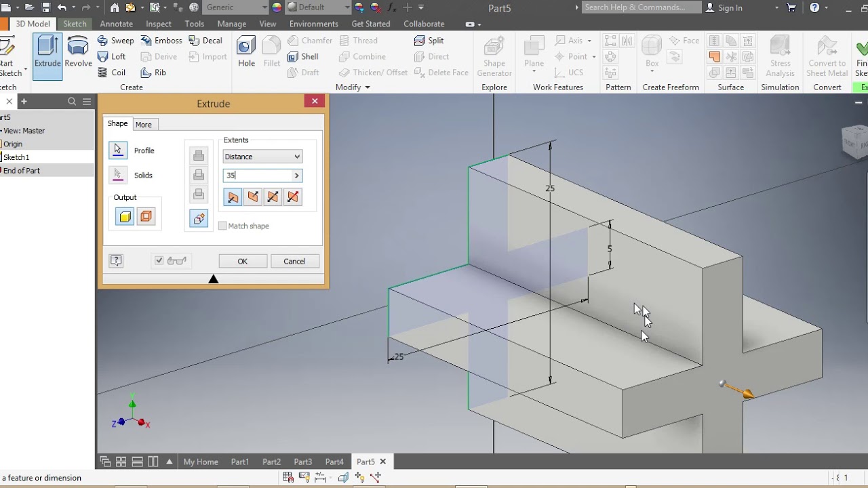The image size is (868, 488).
Task: Open the Generic material dropdown
Action: [x=236, y=7]
